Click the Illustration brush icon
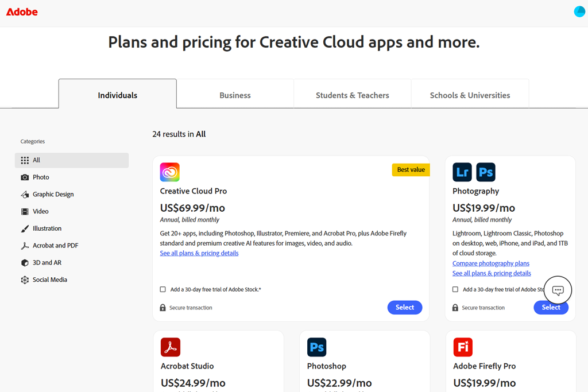 coord(25,228)
